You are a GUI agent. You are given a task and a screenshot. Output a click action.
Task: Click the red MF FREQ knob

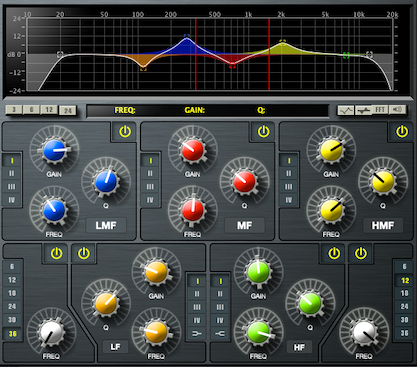point(193,211)
